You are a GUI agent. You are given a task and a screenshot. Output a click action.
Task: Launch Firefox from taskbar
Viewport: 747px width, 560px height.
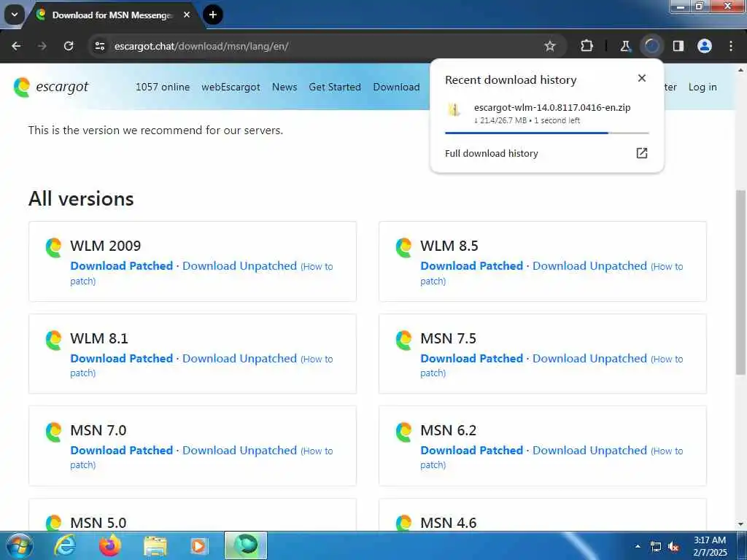coord(109,545)
